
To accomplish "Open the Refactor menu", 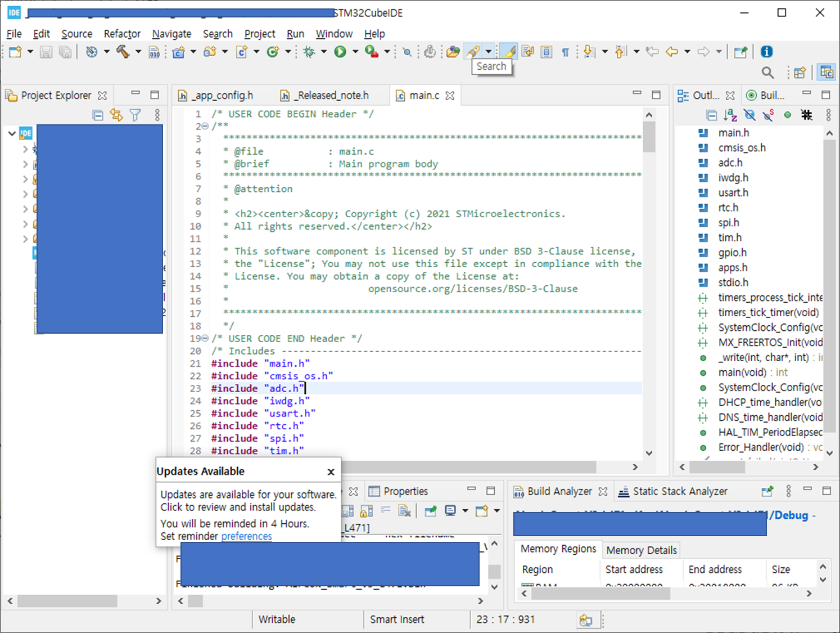I will tap(122, 34).
